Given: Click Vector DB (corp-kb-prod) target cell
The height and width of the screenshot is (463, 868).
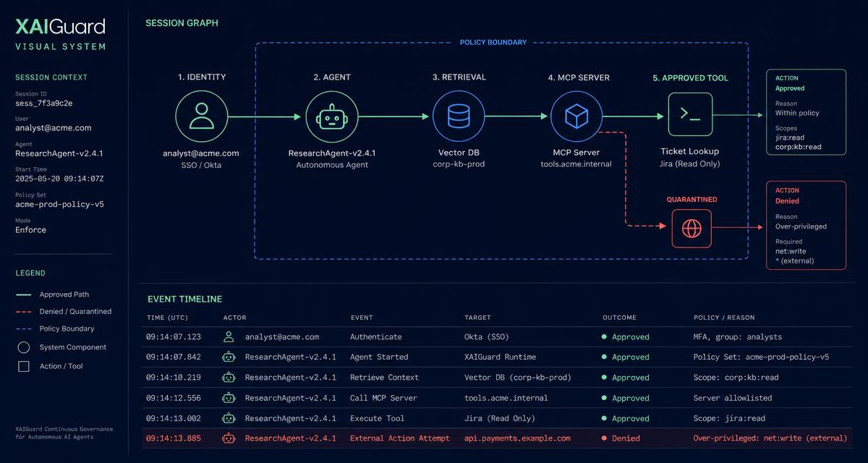Looking at the screenshot, I should point(517,378).
